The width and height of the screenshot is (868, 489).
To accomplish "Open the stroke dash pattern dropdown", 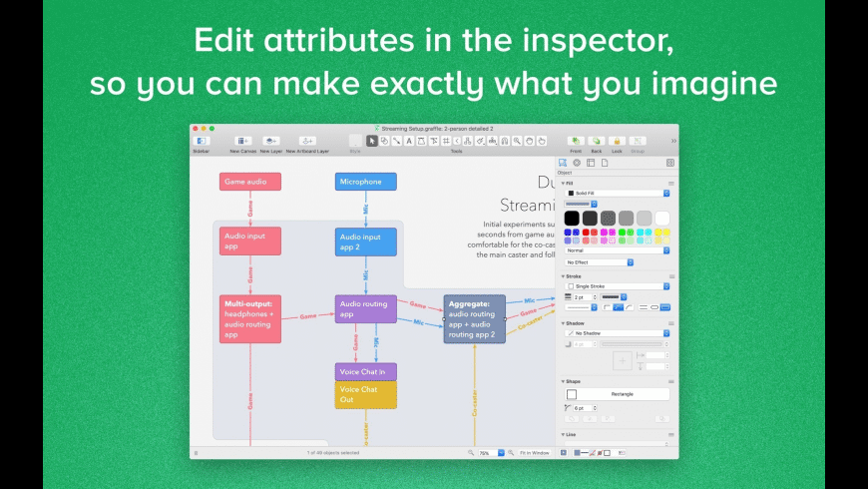I will tap(581, 307).
